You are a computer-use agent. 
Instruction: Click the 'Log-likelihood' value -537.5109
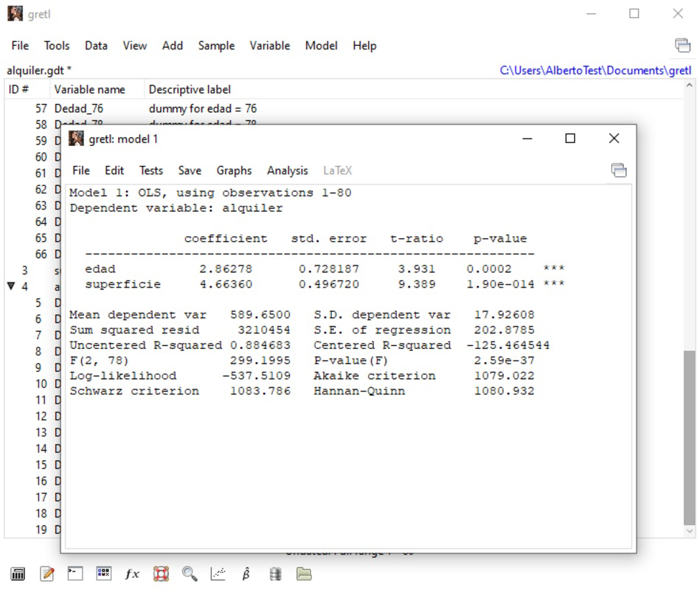coord(257,375)
